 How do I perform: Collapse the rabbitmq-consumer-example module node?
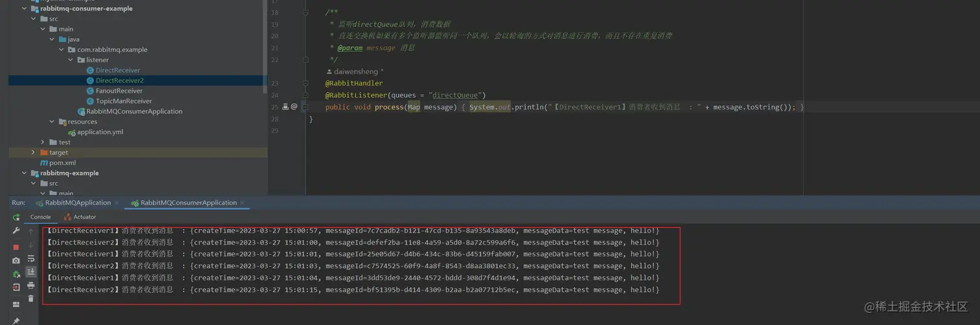(24, 8)
